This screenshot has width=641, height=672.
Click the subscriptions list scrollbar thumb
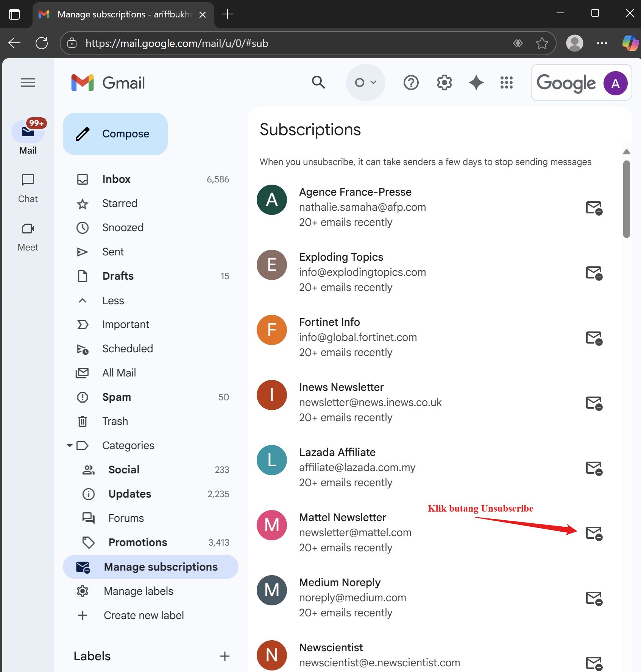tap(627, 199)
